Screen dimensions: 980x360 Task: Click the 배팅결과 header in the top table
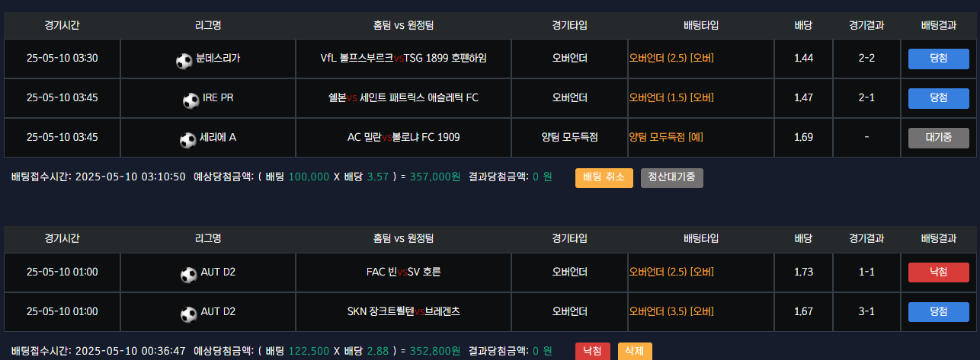[x=938, y=25]
